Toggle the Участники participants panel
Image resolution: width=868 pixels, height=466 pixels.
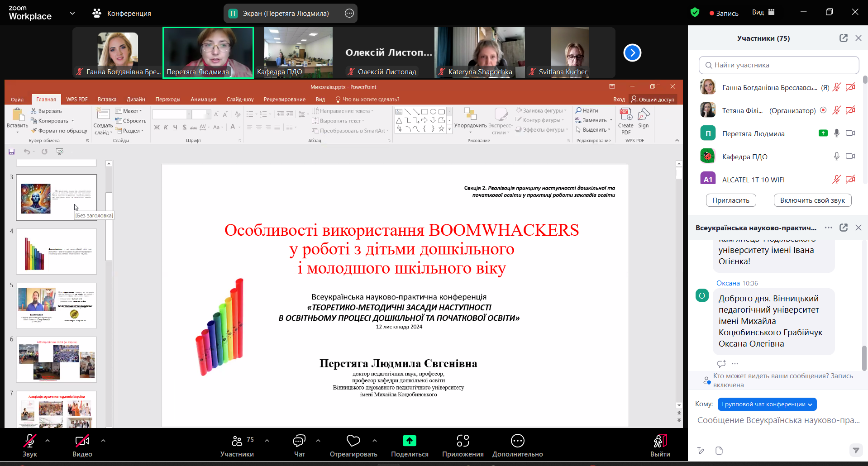pos(237,441)
